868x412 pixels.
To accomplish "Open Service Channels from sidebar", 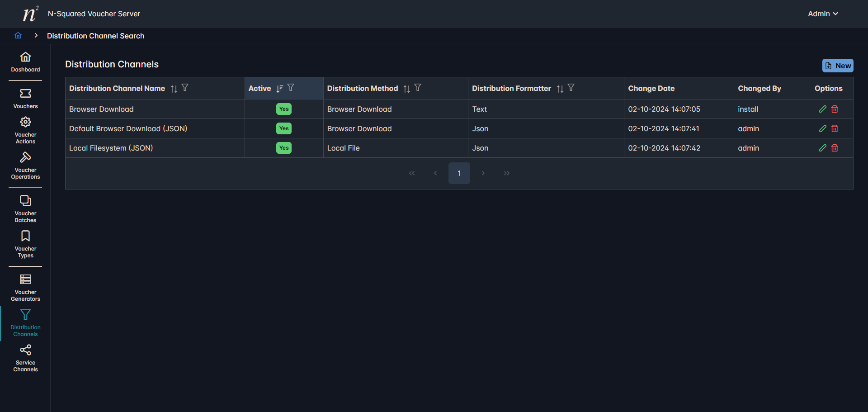I will (x=25, y=358).
